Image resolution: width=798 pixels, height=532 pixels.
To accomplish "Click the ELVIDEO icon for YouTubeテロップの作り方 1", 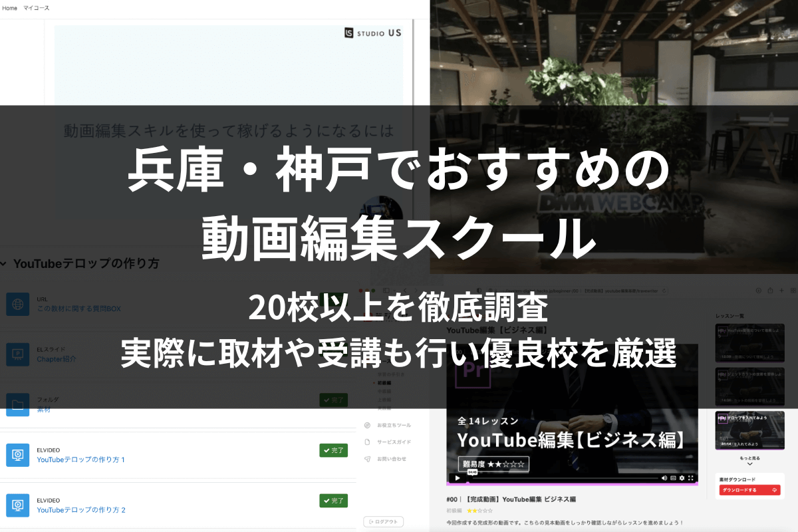I will tap(18, 455).
